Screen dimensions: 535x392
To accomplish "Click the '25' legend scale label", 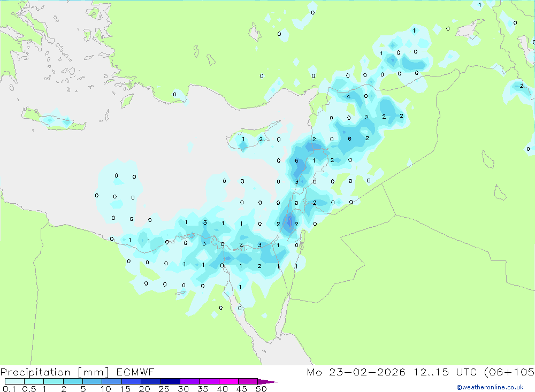I will 164,389.
